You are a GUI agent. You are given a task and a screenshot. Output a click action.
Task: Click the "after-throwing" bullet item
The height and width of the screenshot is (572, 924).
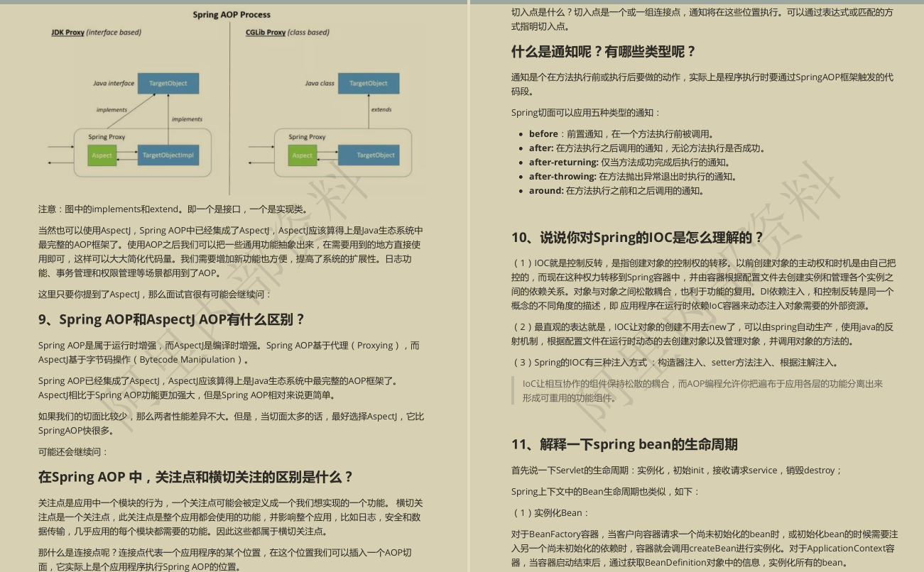point(634,177)
